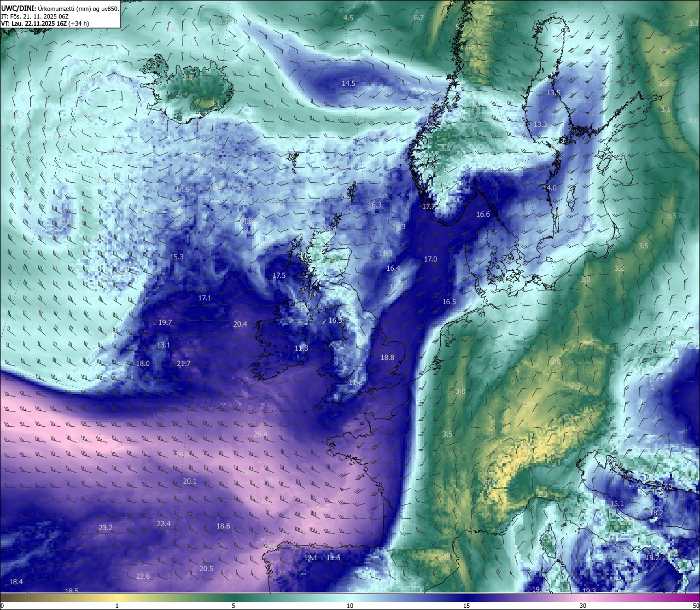
Task: Click the UWC/DINI map title text
Action: pyautogui.click(x=60, y=8)
